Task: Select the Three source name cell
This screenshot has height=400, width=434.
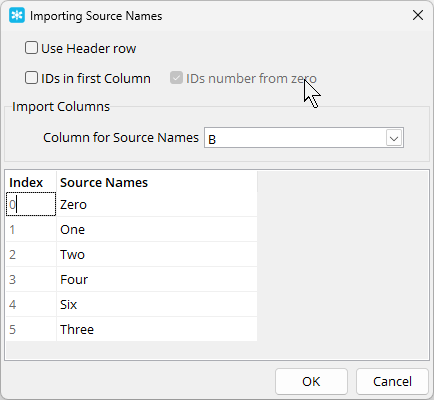Action: click(x=157, y=329)
